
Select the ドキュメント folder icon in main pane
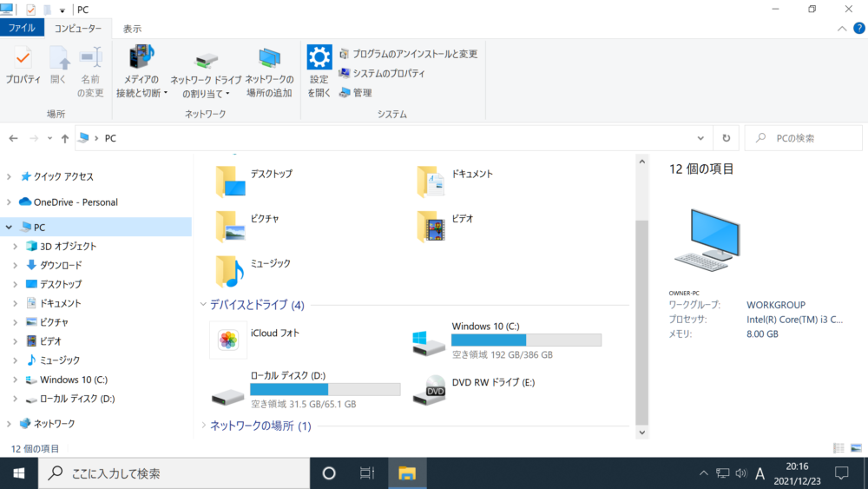click(431, 181)
